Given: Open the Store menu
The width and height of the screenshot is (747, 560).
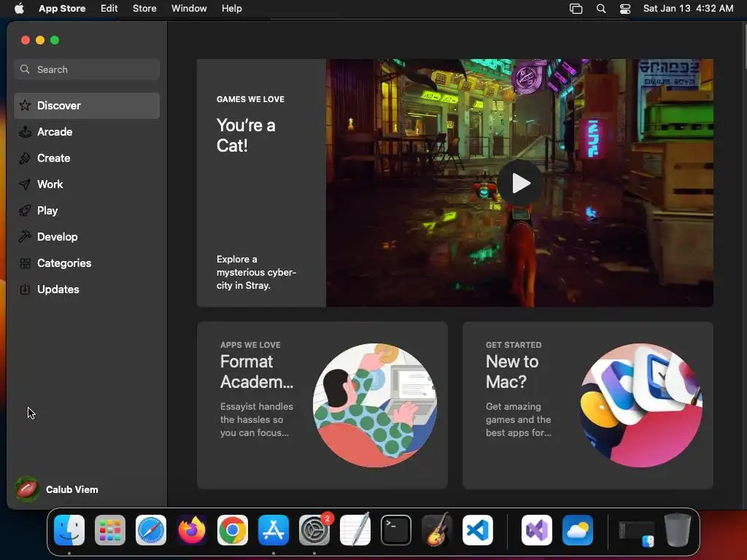Looking at the screenshot, I should (144, 8).
